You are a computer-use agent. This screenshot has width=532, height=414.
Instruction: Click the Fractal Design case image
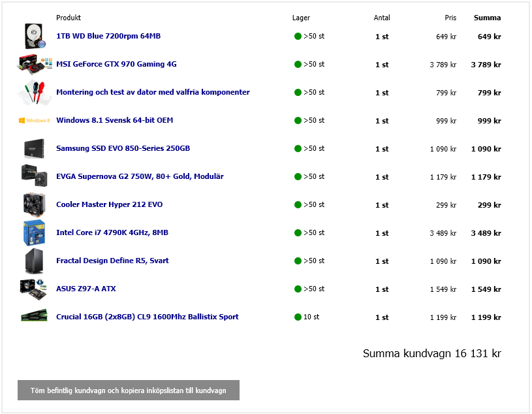coord(34,261)
